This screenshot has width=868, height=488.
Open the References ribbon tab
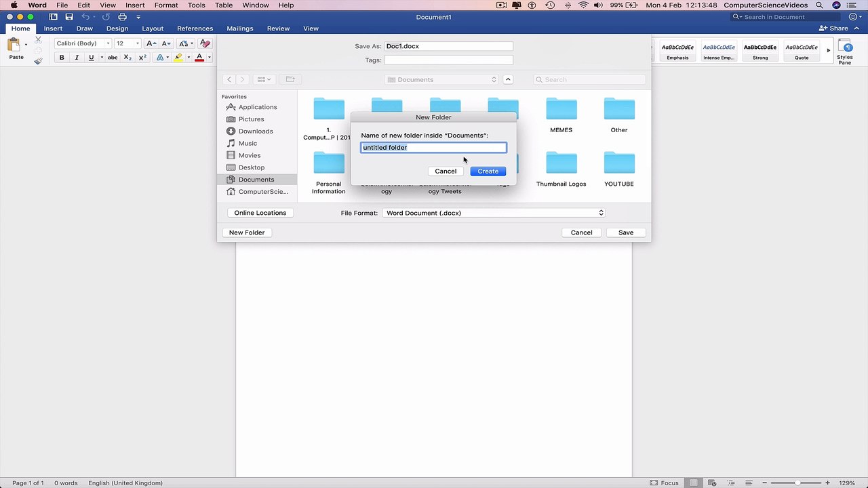pyautogui.click(x=195, y=28)
